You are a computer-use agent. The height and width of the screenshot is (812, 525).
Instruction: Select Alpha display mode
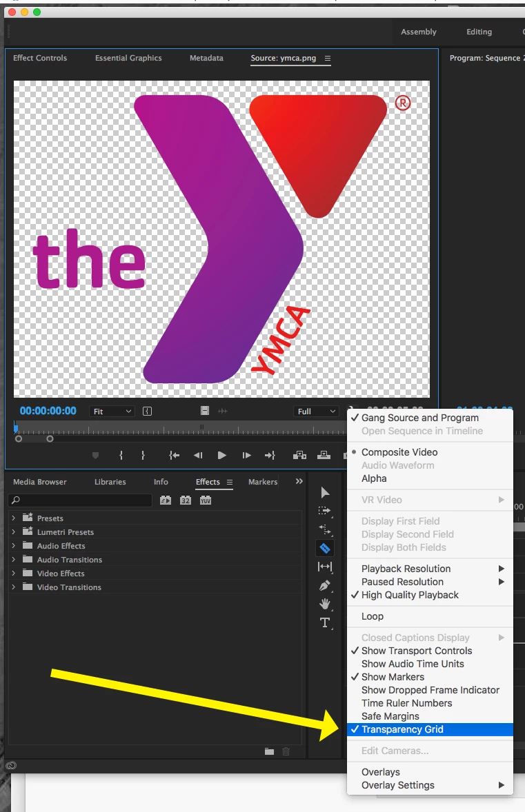pos(374,478)
